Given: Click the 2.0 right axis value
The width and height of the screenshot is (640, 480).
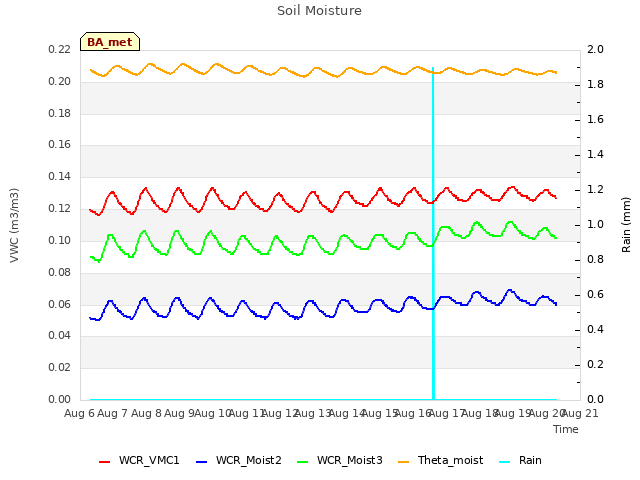Looking at the screenshot, I should (x=595, y=49).
